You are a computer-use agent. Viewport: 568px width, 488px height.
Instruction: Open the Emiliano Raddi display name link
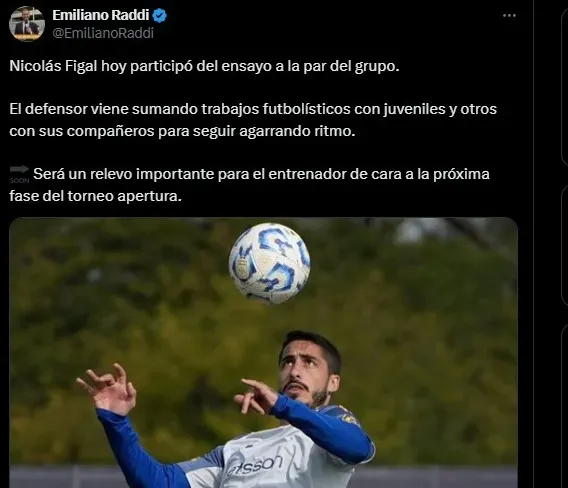[101, 15]
